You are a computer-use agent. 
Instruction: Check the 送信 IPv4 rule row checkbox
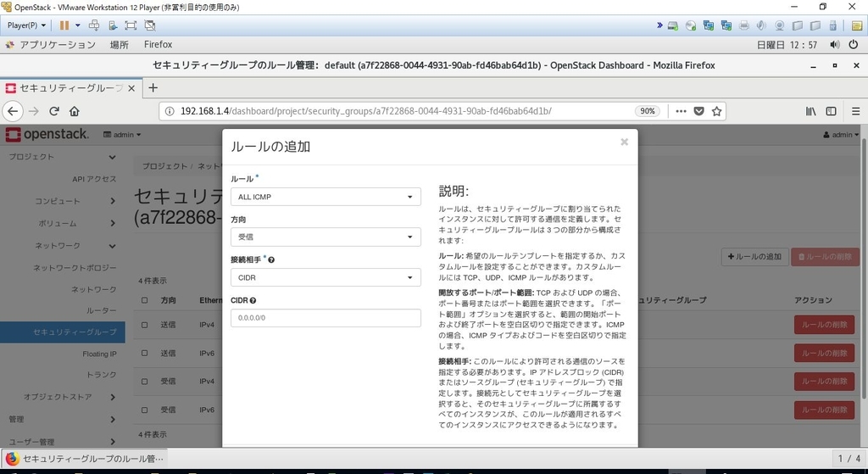pyautogui.click(x=144, y=325)
